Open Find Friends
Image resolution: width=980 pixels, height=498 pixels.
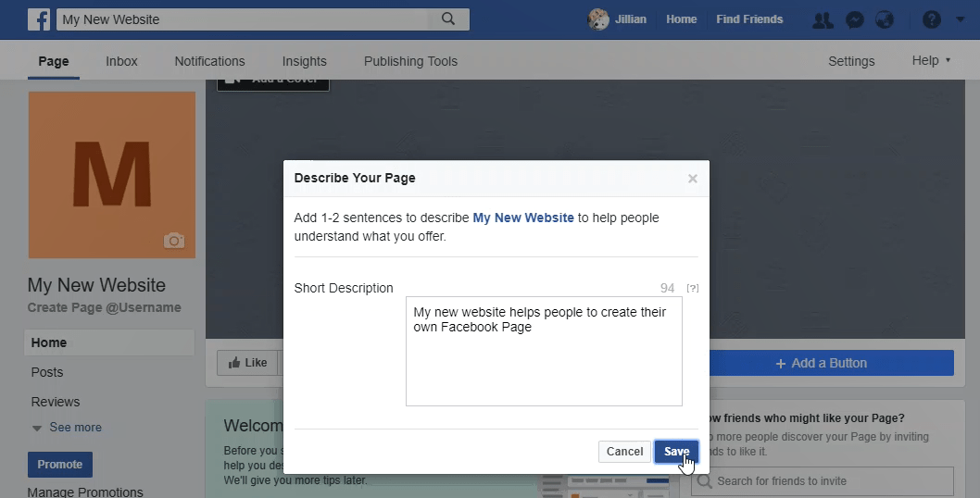pyautogui.click(x=749, y=19)
